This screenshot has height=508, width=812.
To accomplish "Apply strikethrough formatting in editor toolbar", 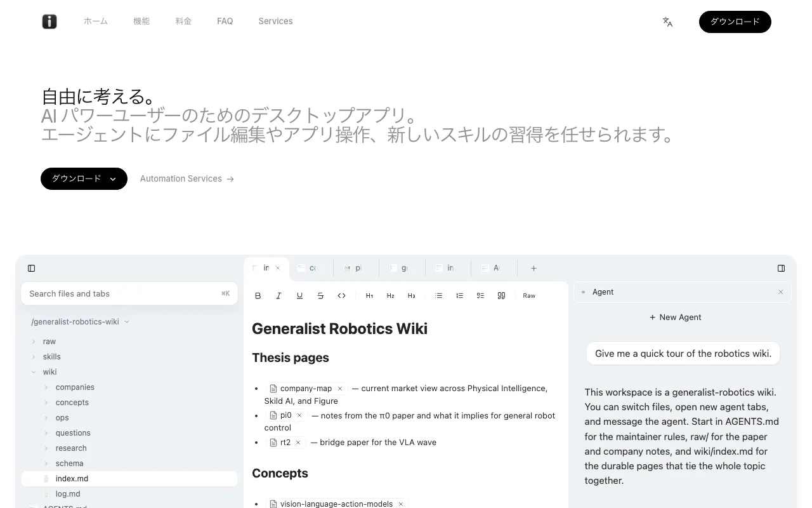I will 320,295.
